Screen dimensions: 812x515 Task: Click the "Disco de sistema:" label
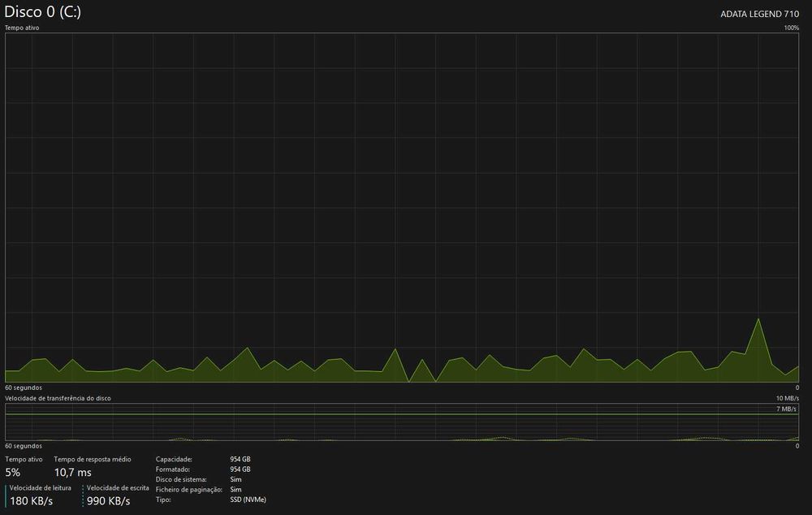tap(181, 479)
